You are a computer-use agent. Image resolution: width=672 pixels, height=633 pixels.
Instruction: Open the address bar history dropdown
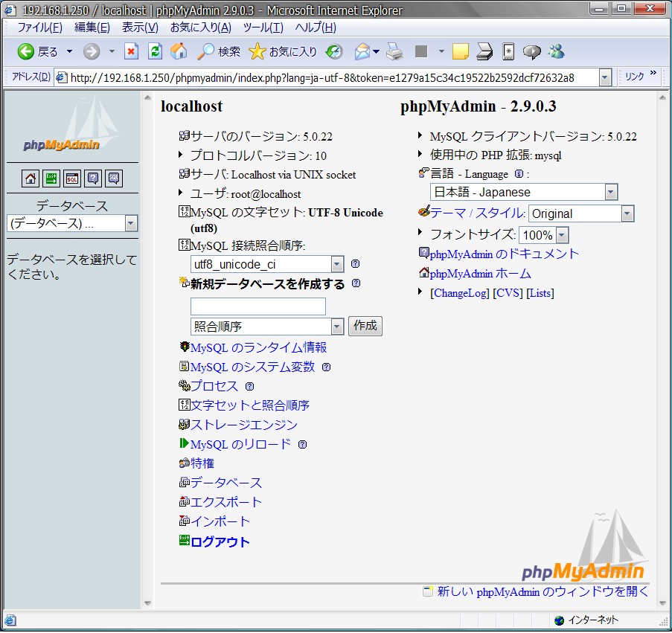tap(605, 78)
